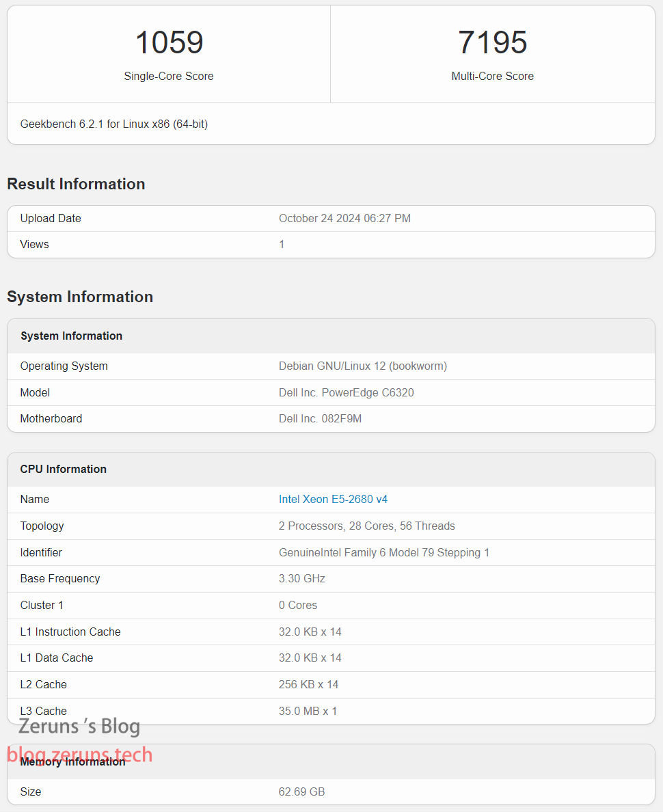
Task: Click the "Result Information" heading
Action: click(76, 184)
